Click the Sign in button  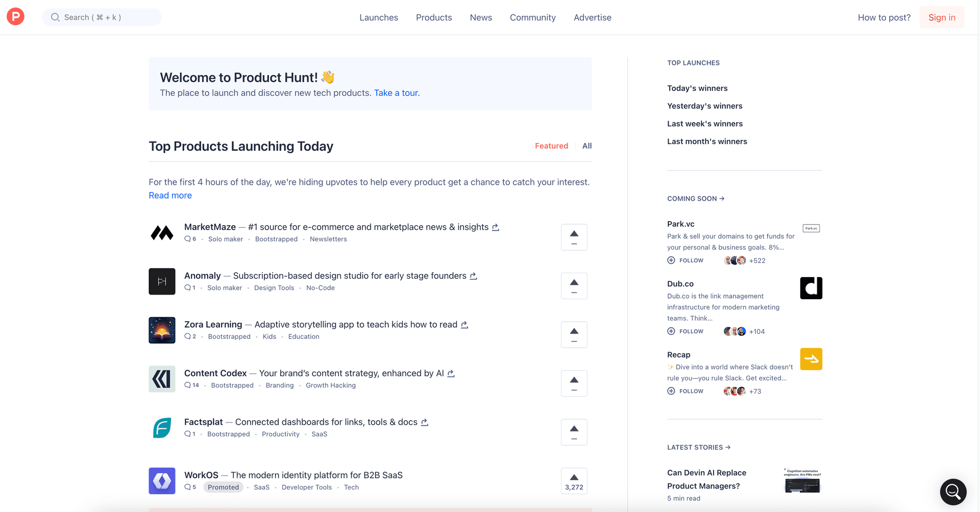(x=942, y=17)
